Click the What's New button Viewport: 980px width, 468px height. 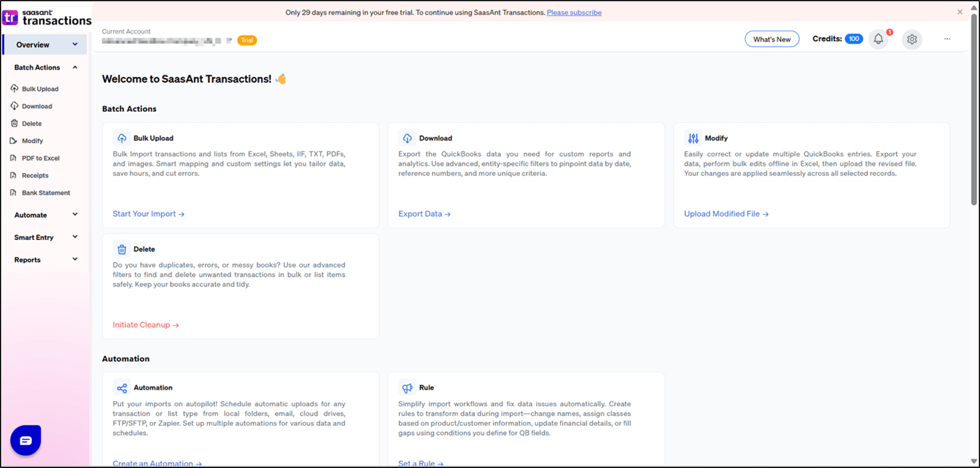(771, 39)
